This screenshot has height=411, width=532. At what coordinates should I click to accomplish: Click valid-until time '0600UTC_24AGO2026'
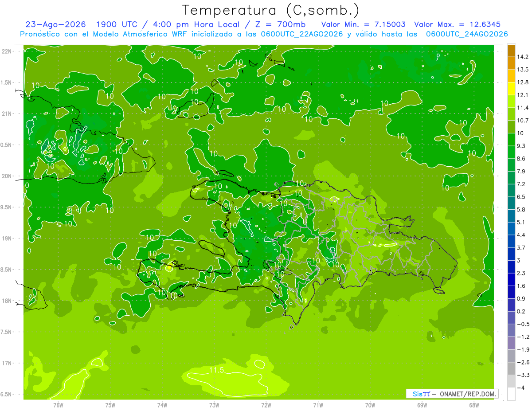point(467,34)
